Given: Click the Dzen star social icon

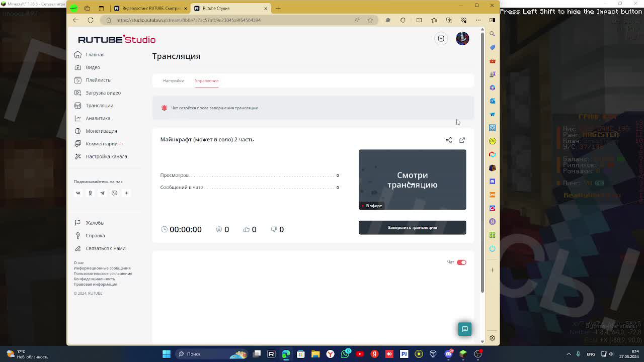Looking at the screenshot, I should coord(126,193).
